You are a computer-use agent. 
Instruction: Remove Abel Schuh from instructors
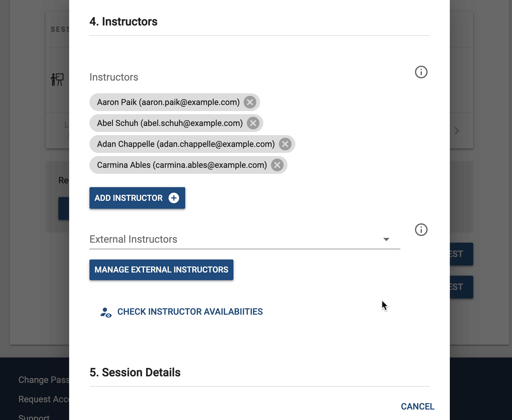point(253,123)
